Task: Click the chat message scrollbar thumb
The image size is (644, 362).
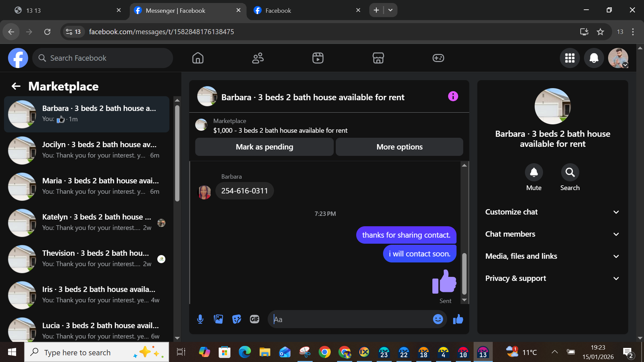Action: 464,273
